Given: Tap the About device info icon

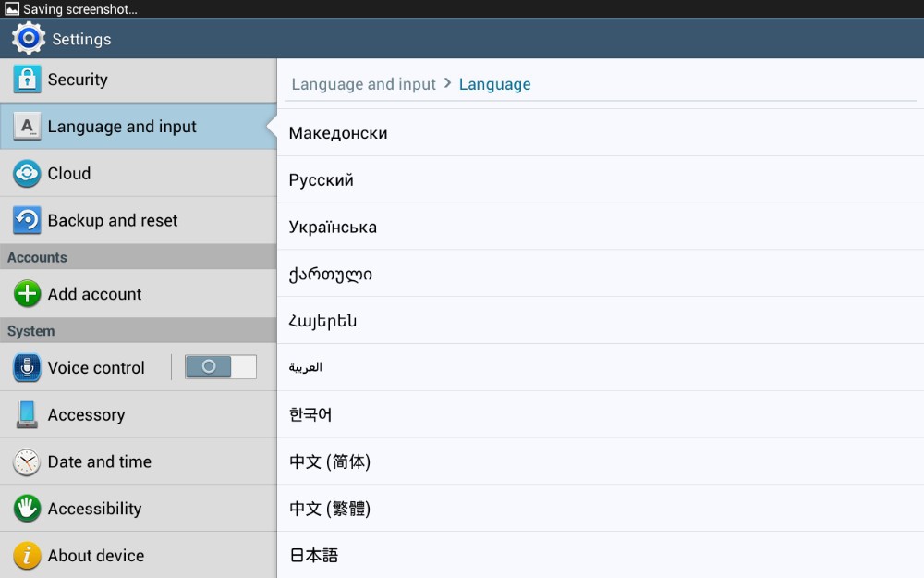Looking at the screenshot, I should pos(27,555).
